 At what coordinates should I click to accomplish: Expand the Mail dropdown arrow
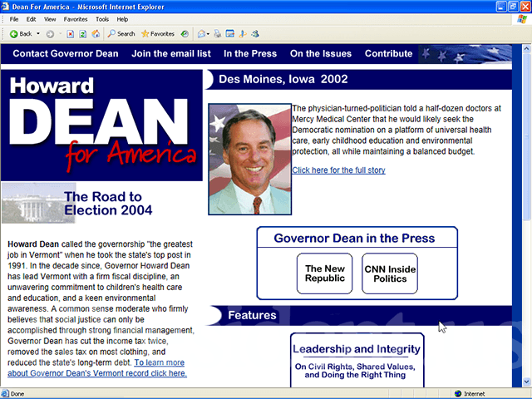[208, 34]
